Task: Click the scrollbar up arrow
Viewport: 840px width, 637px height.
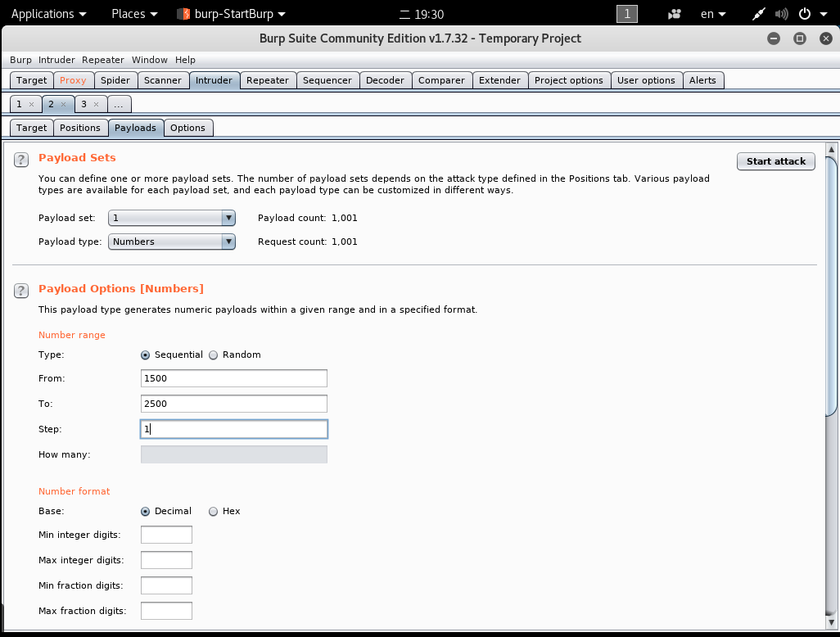Action: (832, 150)
